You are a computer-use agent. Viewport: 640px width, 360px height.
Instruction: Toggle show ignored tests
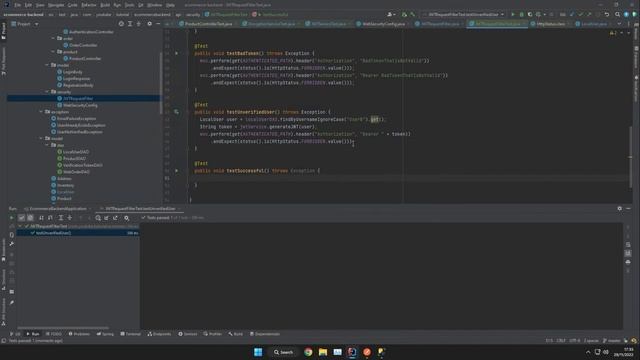click(30, 218)
